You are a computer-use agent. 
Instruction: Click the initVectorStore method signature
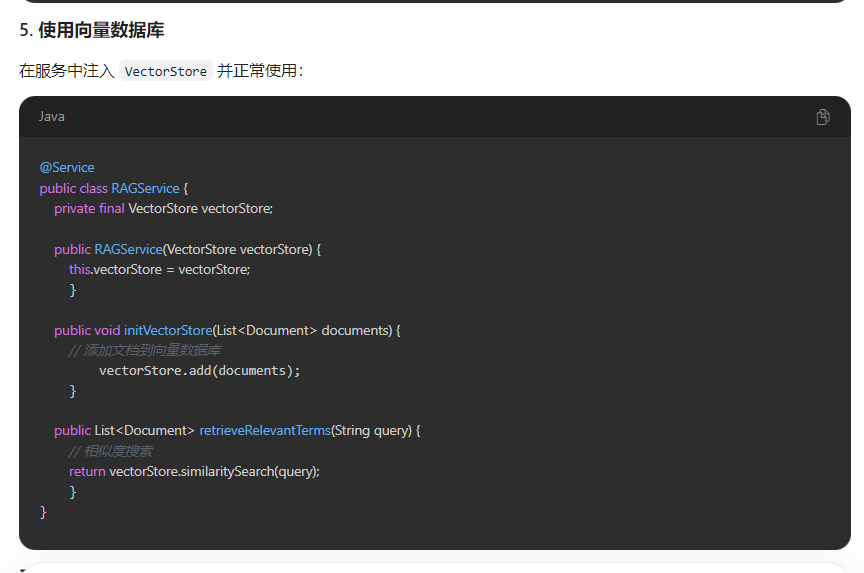[227, 331]
